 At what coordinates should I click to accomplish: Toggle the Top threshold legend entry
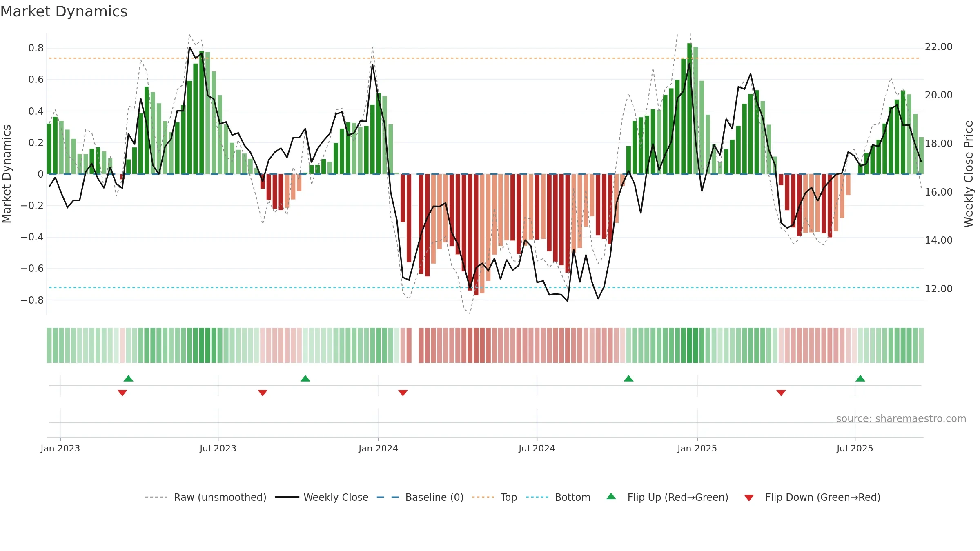[509, 497]
